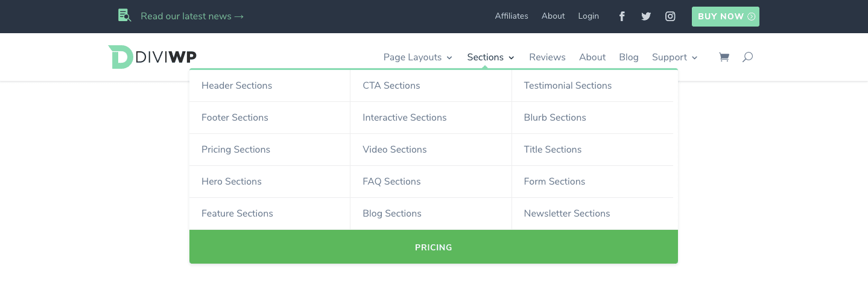The height and width of the screenshot is (295, 868).
Task: Go to About in main navigation
Action: coord(592,57)
